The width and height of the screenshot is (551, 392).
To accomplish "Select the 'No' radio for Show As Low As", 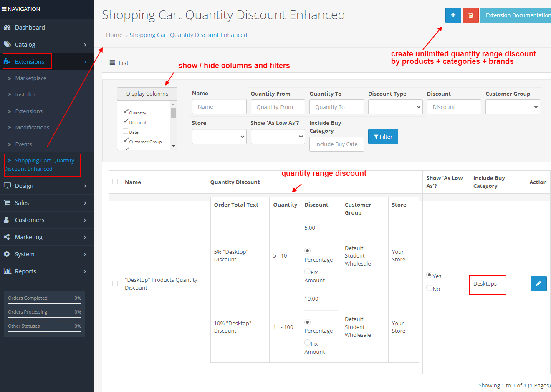I will [x=429, y=289].
